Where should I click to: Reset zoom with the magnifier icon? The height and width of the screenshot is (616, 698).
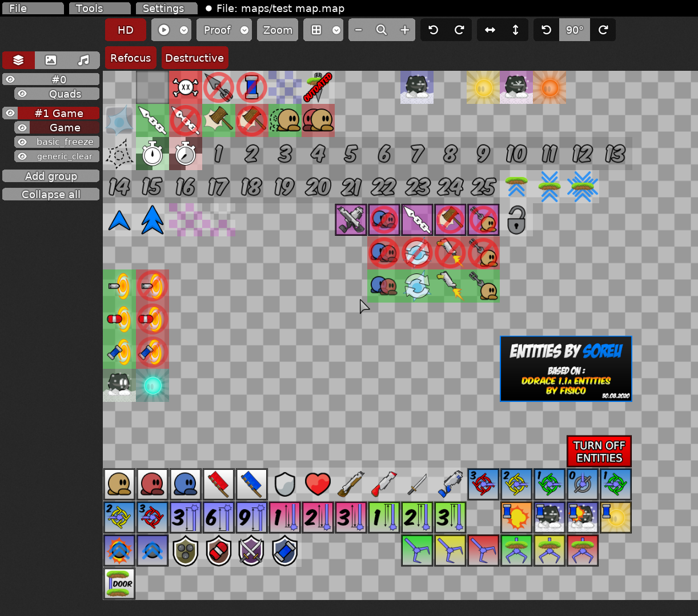pos(382,30)
